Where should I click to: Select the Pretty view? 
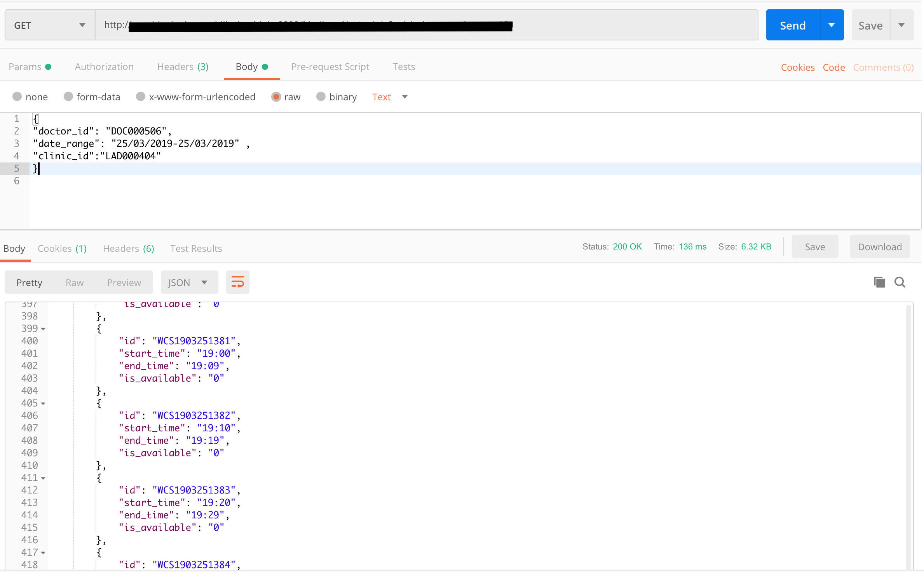point(29,283)
